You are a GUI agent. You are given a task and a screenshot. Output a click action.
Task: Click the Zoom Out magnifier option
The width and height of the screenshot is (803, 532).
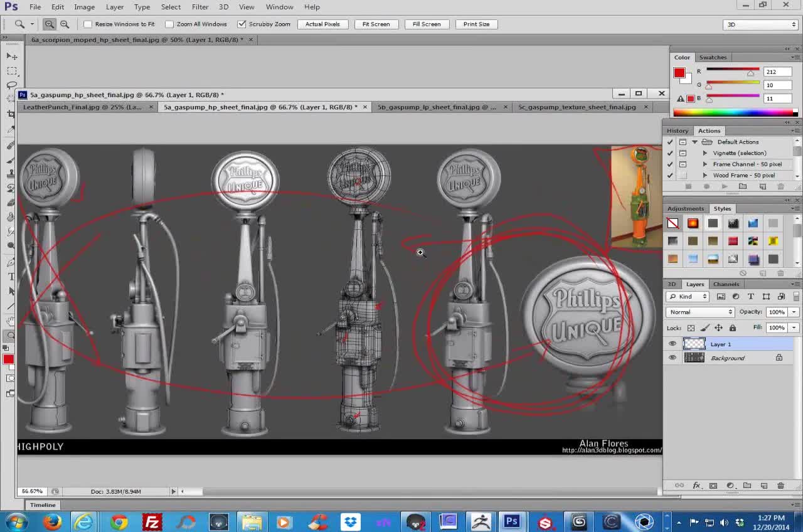click(64, 24)
